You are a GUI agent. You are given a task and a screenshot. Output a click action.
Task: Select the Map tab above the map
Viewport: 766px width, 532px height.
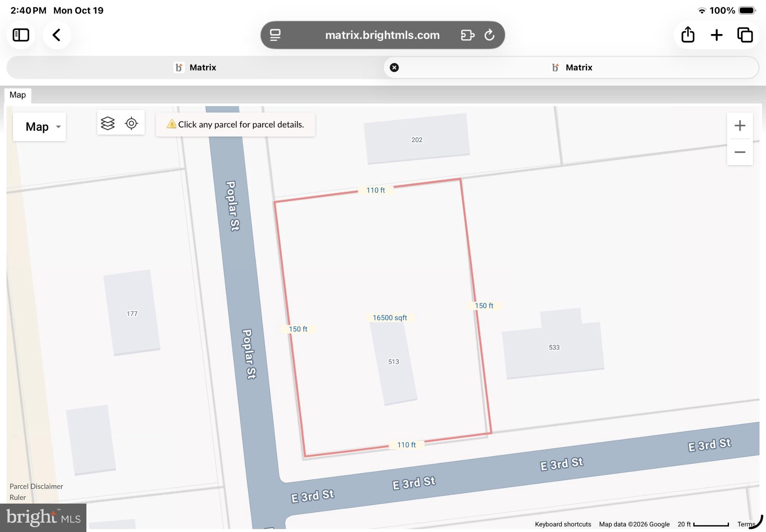tap(18, 95)
